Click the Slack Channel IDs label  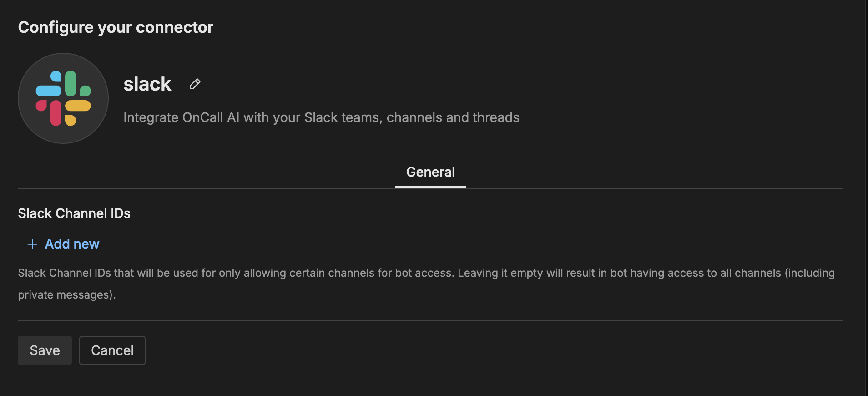[74, 213]
